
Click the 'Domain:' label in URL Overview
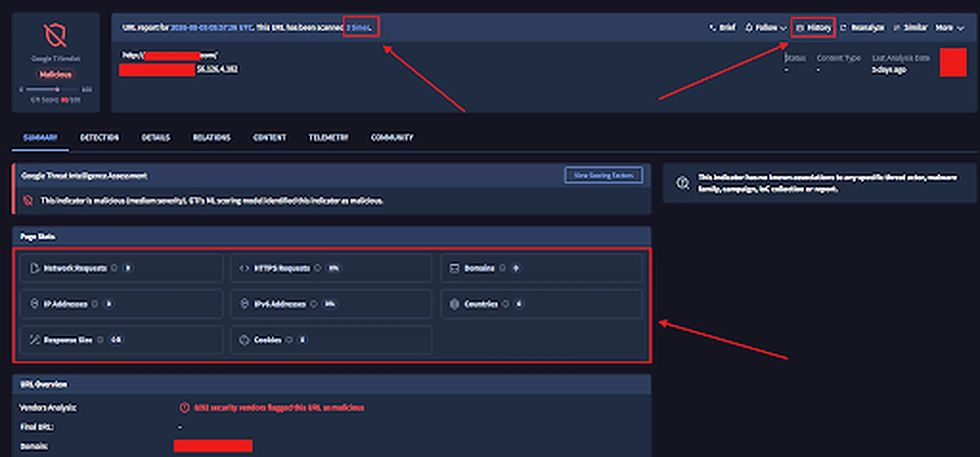coord(34,446)
